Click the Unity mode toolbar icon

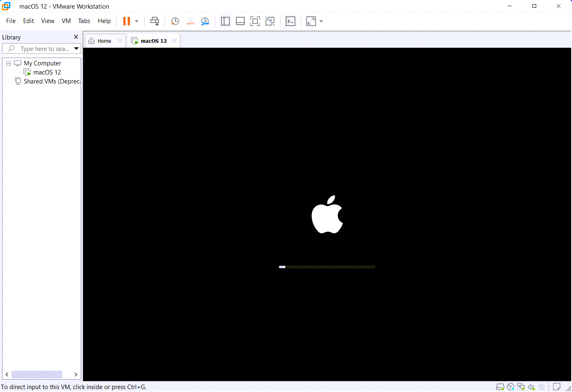[270, 21]
